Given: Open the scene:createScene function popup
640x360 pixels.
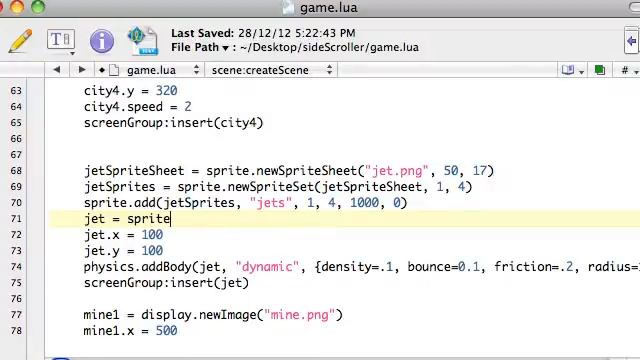Looking at the screenshot, I should click(x=270, y=70).
